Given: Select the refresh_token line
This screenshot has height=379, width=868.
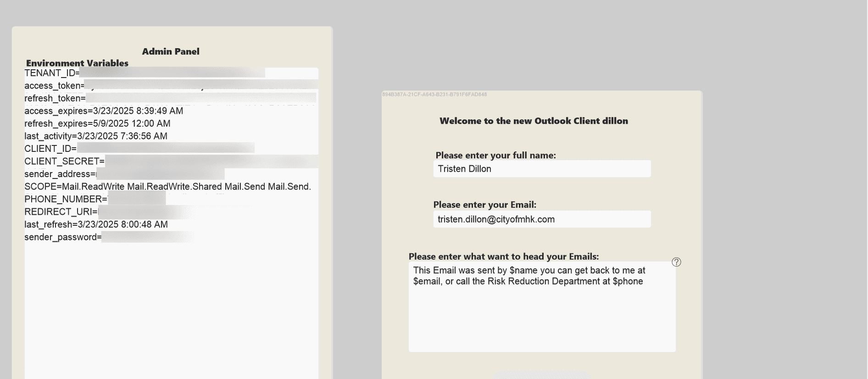Looking at the screenshot, I should (171, 98).
